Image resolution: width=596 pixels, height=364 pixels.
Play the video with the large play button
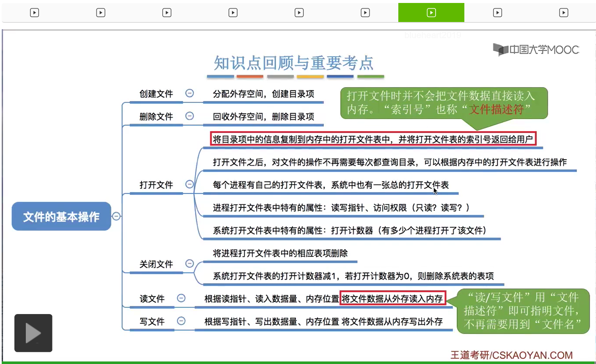point(33,333)
